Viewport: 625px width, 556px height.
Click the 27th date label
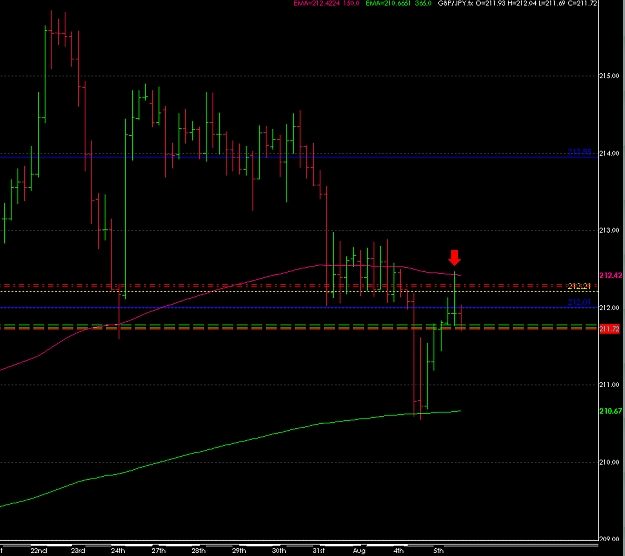click(x=158, y=551)
